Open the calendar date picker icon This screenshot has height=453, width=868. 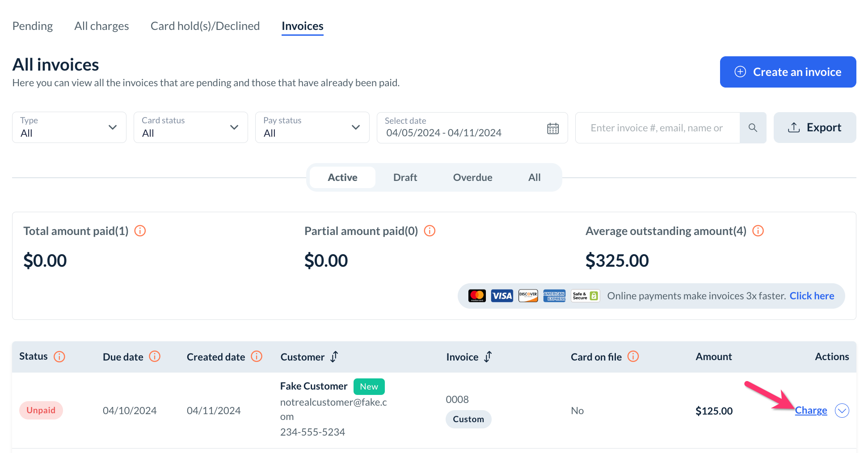[x=553, y=128]
